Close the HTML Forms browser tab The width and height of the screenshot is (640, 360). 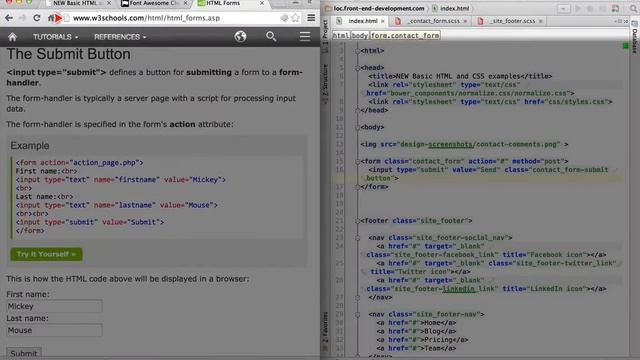262,3
